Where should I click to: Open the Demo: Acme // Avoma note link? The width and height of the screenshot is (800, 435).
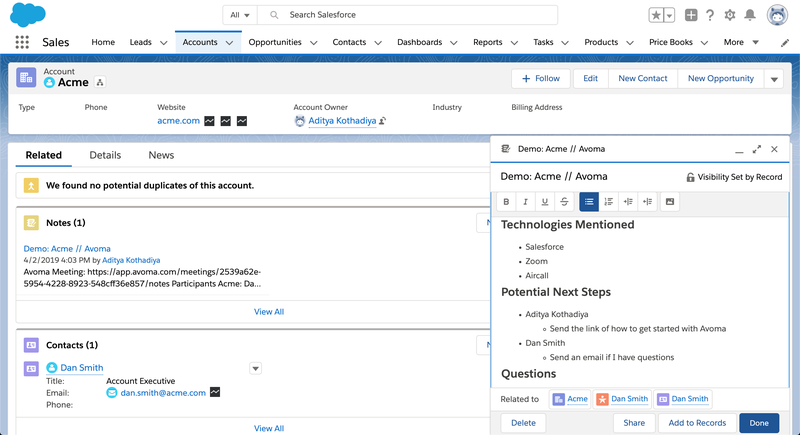click(67, 249)
